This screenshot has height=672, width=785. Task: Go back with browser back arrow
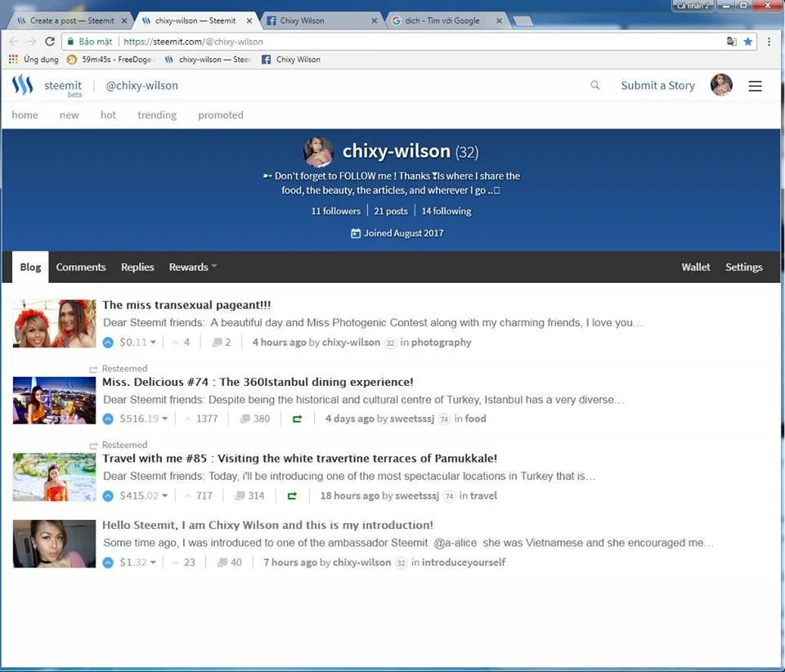tap(14, 42)
